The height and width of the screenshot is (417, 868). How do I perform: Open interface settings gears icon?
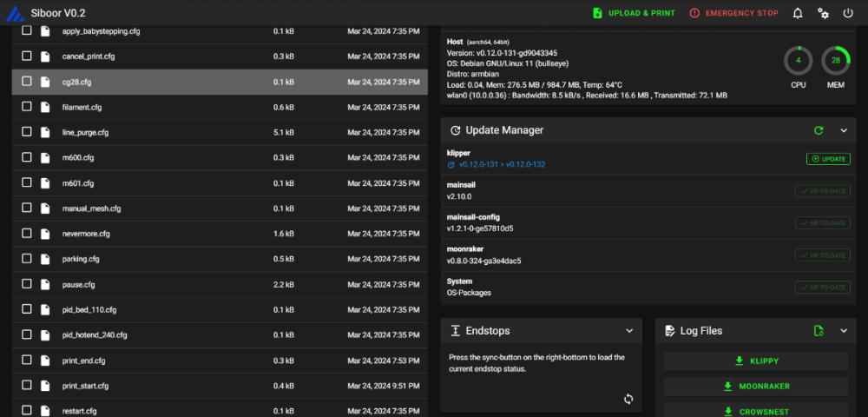point(823,13)
